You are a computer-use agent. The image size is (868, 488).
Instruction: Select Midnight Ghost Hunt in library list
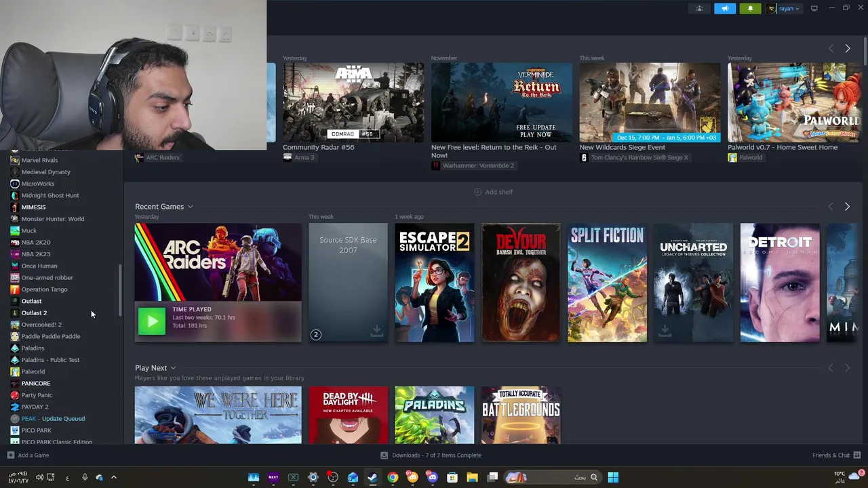pos(50,195)
